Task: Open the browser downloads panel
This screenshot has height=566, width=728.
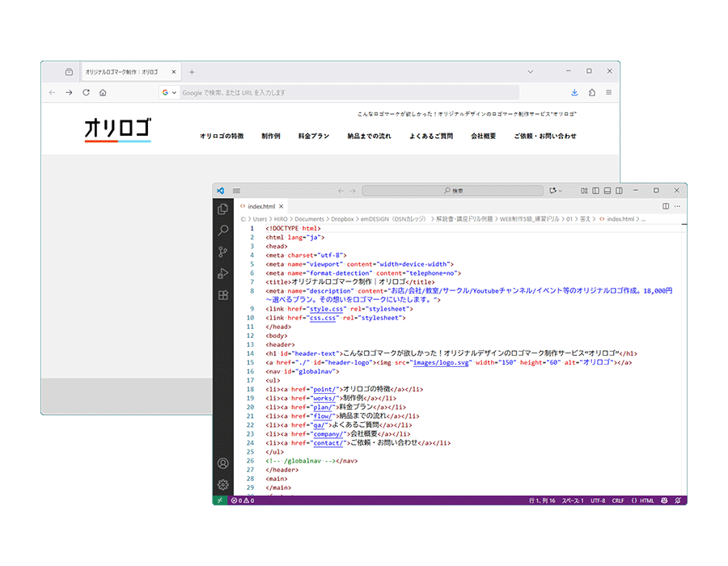Action: click(x=574, y=93)
